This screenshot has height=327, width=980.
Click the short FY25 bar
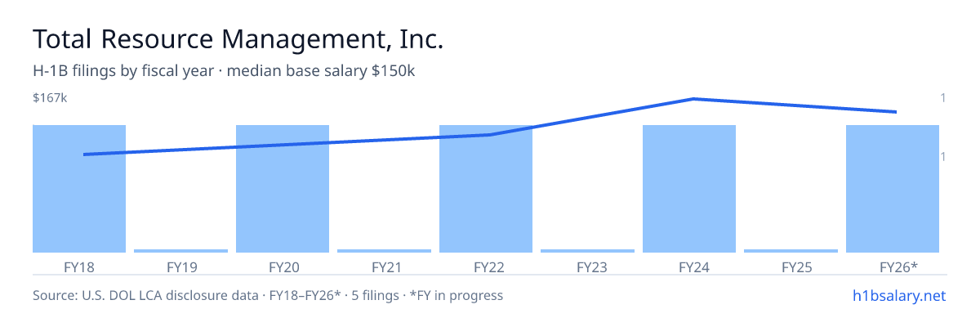(791, 251)
